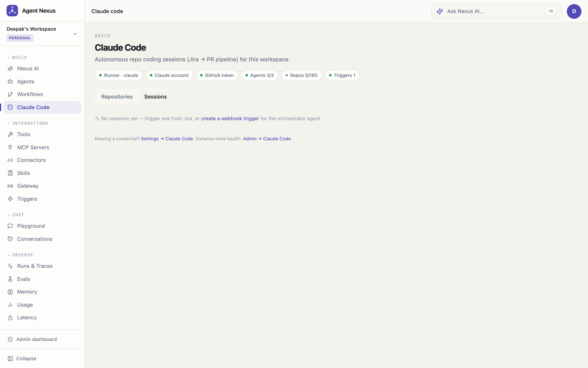Open MCP Servers page
Screen dimensions: 588x368
42,147
